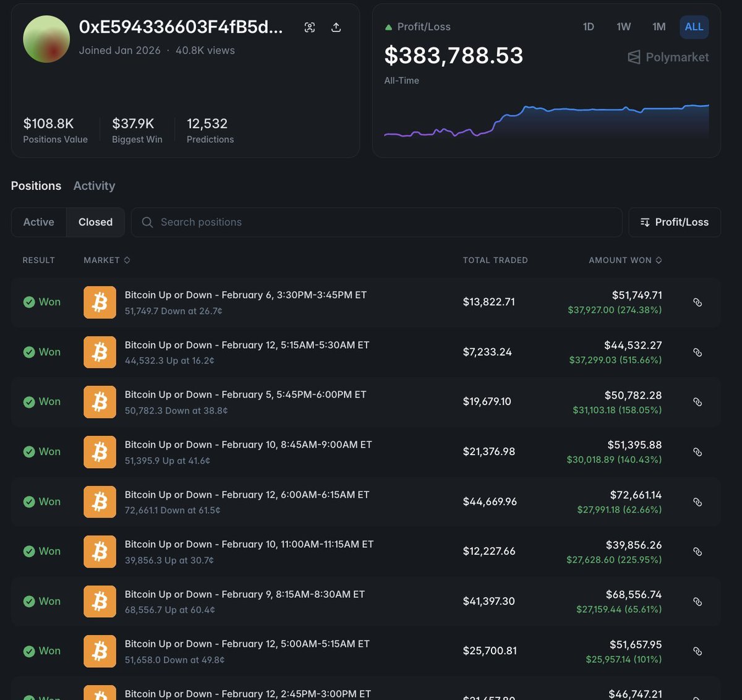Open the Profit/Loss sort dropdown
Viewport: 742px width, 700px height.
point(675,222)
